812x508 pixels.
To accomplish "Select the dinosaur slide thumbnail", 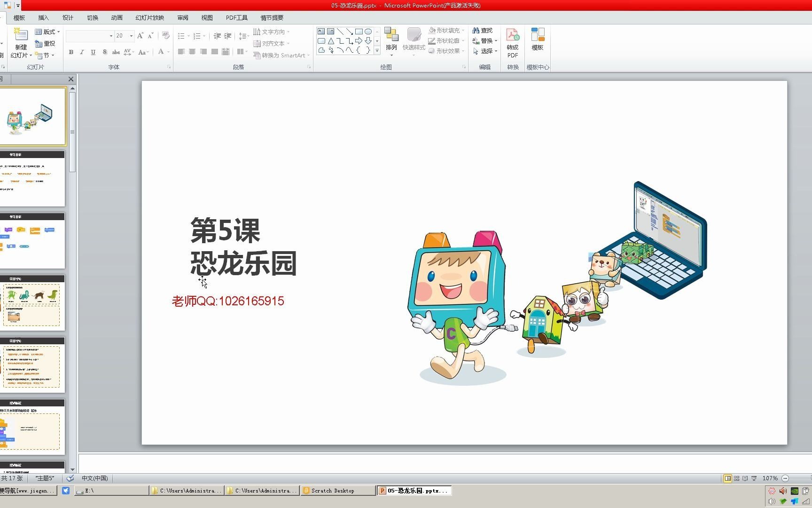I will pyautogui.click(x=32, y=303).
